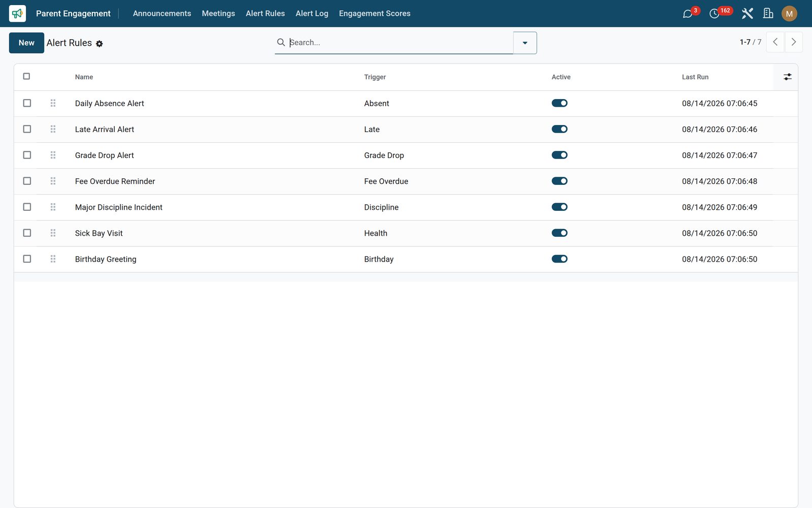Click drag handle of Birthday Greeting
This screenshot has height=508, width=812.
53,259
